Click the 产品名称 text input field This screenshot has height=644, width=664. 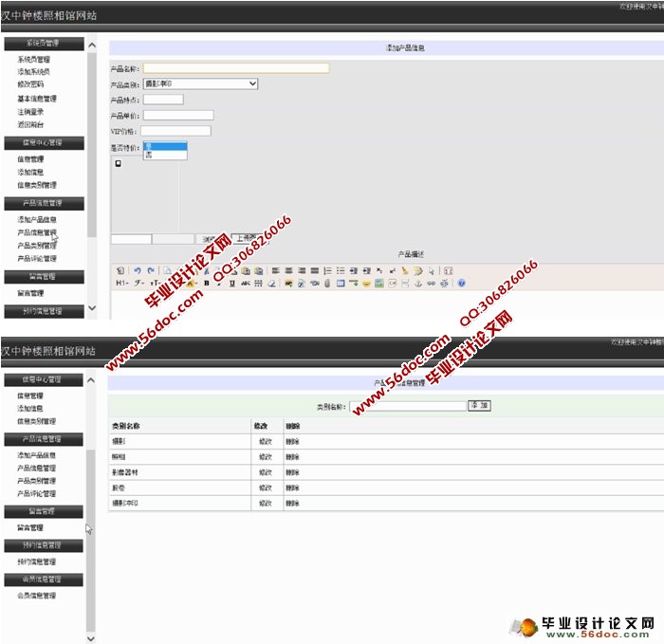coord(235,68)
